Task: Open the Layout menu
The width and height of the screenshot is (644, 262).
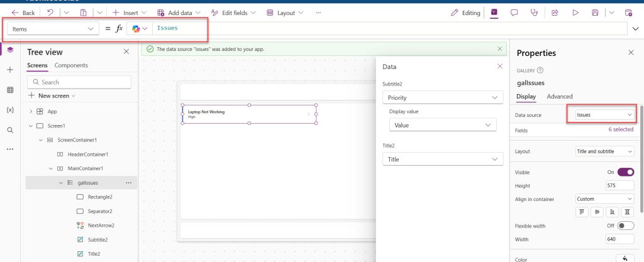Action: tap(285, 13)
